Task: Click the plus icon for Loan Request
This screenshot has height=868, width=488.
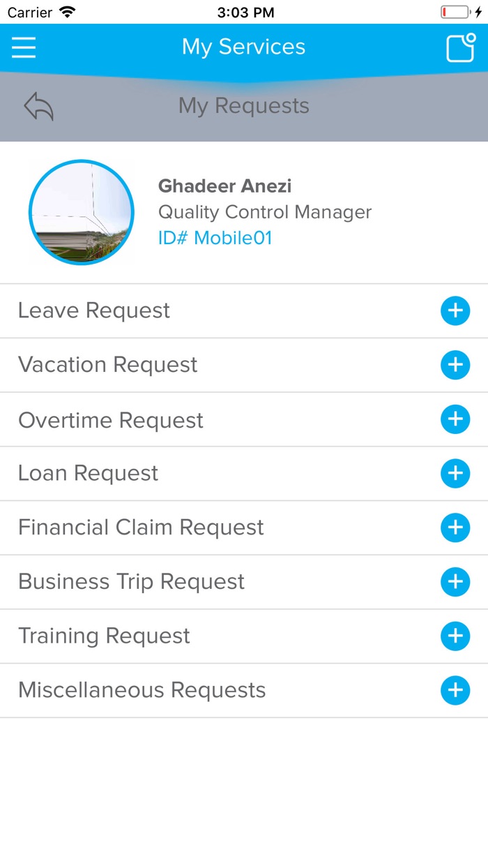Action: point(455,474)
